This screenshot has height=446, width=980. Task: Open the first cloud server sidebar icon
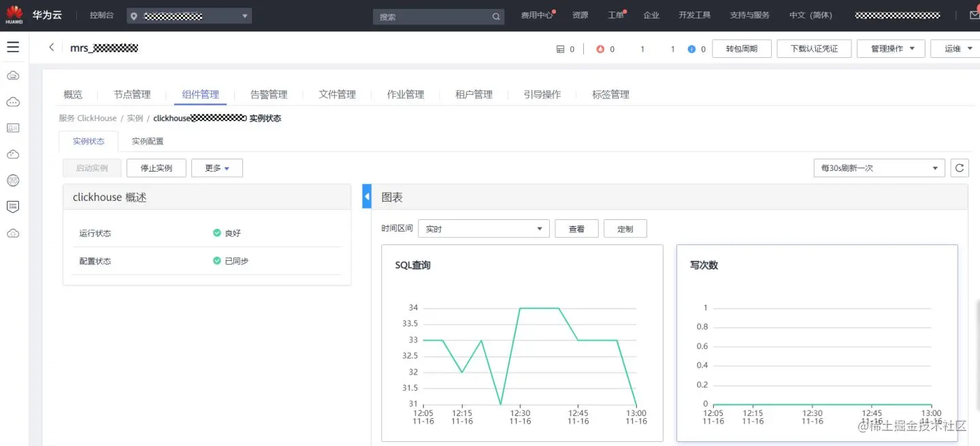point(13,75)
